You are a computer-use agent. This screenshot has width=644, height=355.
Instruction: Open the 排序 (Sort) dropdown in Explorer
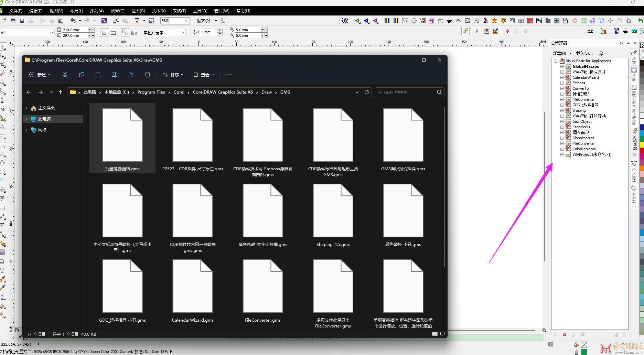point(173,75)
